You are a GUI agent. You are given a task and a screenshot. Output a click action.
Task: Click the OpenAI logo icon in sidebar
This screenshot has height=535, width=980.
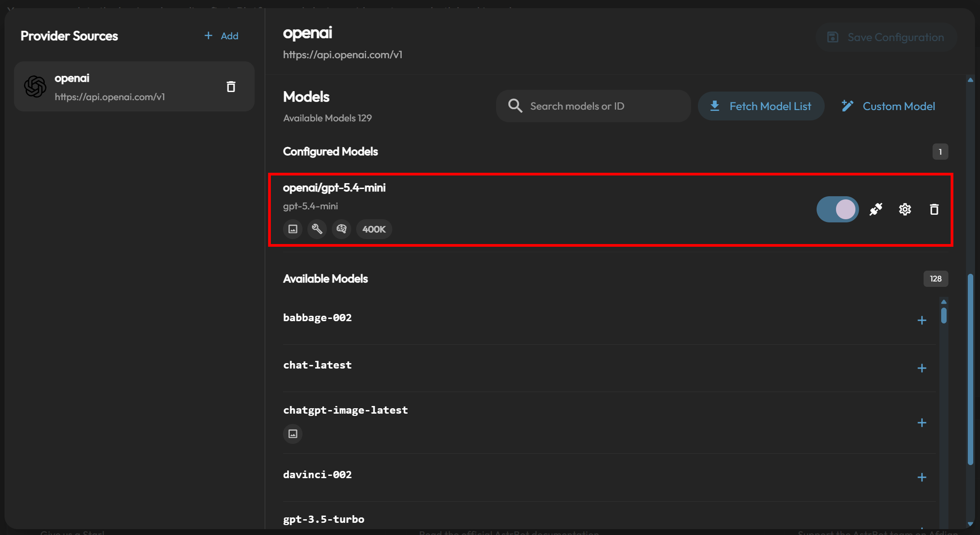click(x=35, y=86)
